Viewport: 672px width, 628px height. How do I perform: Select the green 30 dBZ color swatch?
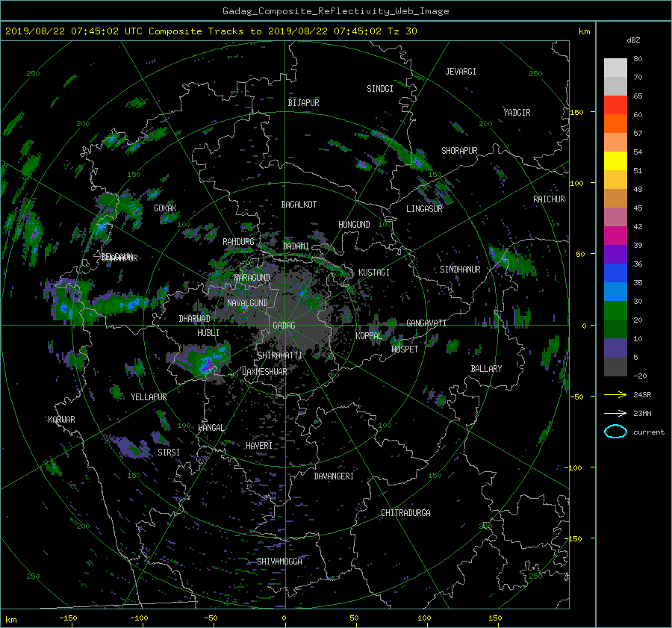[x=615, y=311]
